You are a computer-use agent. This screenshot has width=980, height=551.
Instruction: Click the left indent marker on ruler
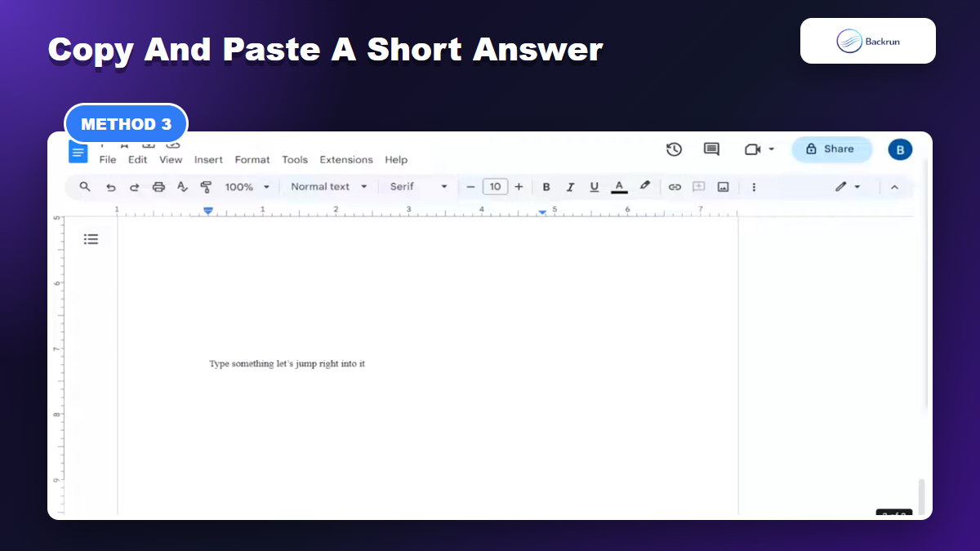[208, 211]
